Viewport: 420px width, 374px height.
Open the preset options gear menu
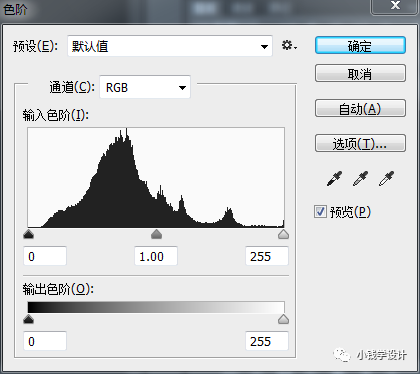point(289,46)
